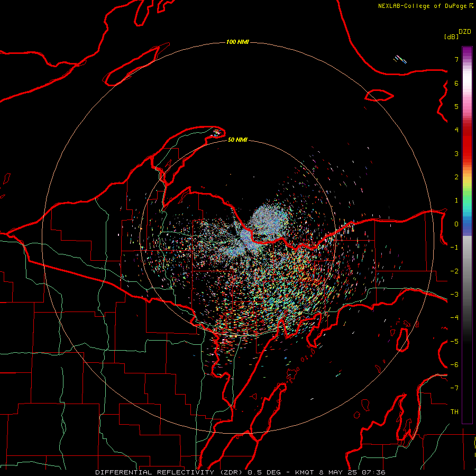Click the 2 value on color scale

point(456,177)
